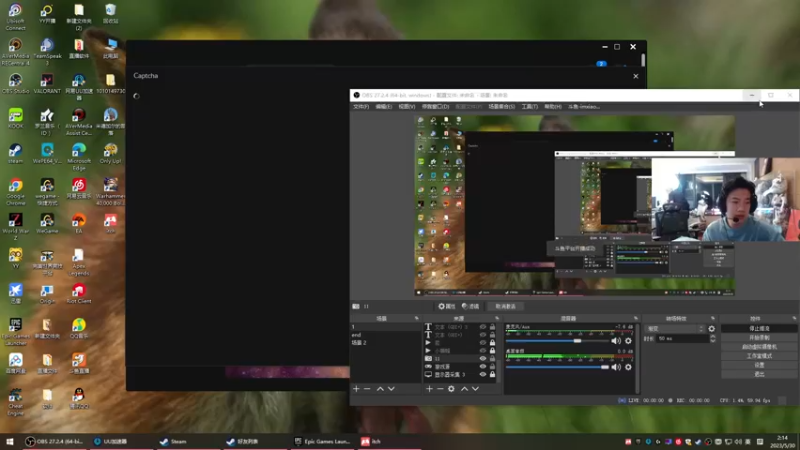Open the Riot Client desktop shortcut
This screenshot has height=450, width=800.
pyautogui.click(x=79, y=294)
